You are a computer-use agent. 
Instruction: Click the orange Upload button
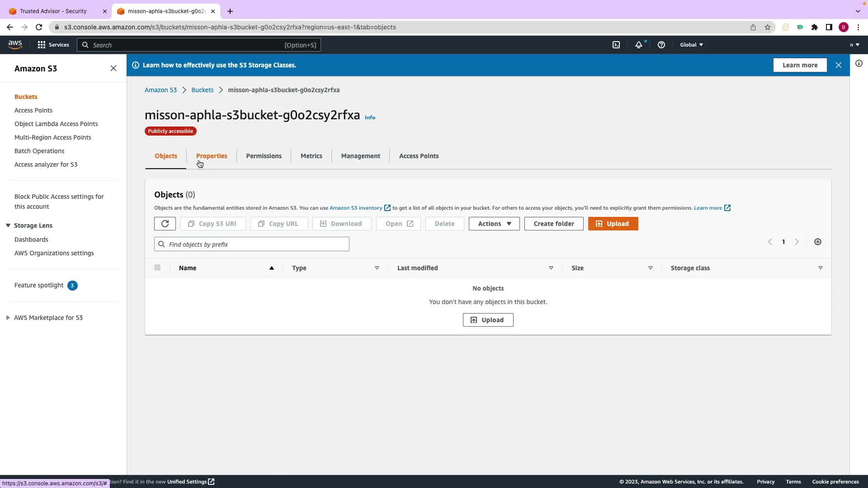click(x=613, y=224)
